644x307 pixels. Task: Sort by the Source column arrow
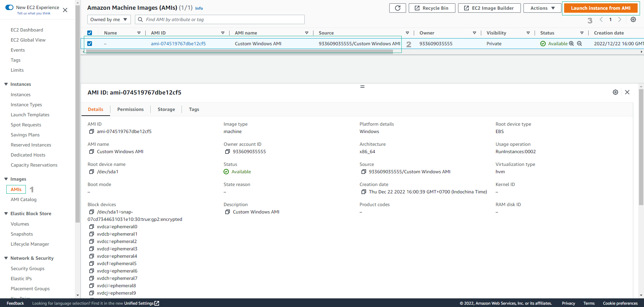coord(407,33)
